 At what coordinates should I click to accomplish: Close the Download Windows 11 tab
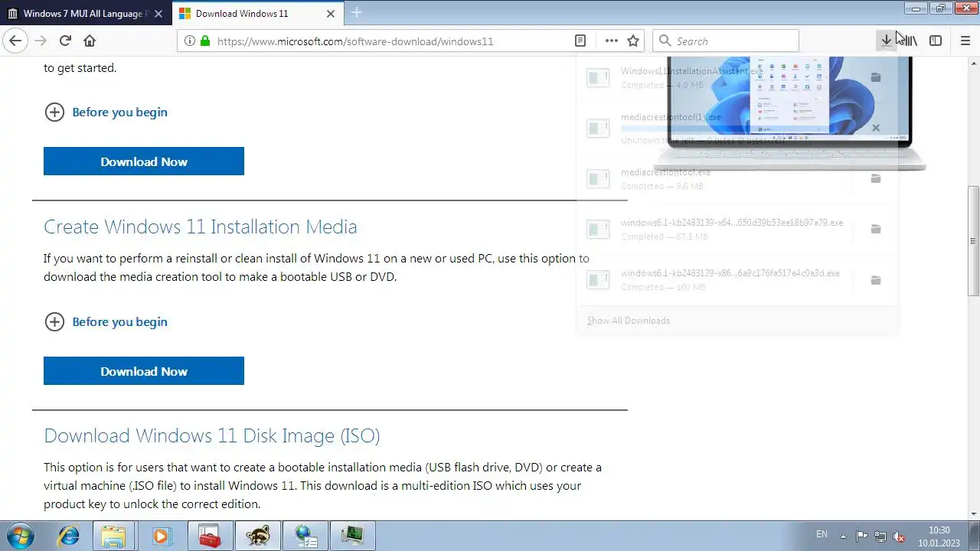(x=331, y=14)
